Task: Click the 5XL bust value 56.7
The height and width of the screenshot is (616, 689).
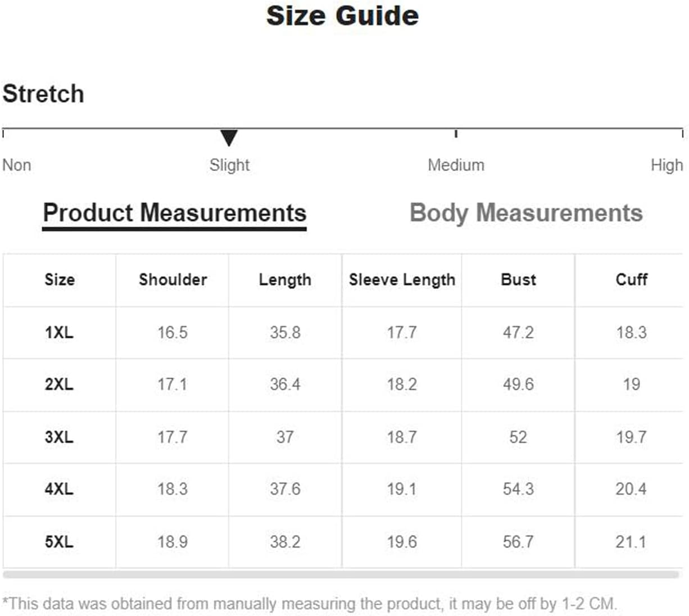Action: 518,542
